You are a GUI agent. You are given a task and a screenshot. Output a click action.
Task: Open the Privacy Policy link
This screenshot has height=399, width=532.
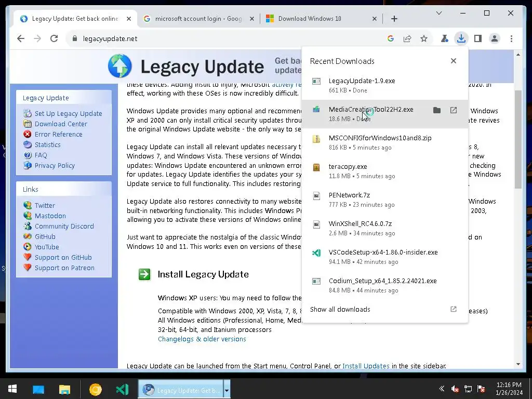(x=55, y=165)
